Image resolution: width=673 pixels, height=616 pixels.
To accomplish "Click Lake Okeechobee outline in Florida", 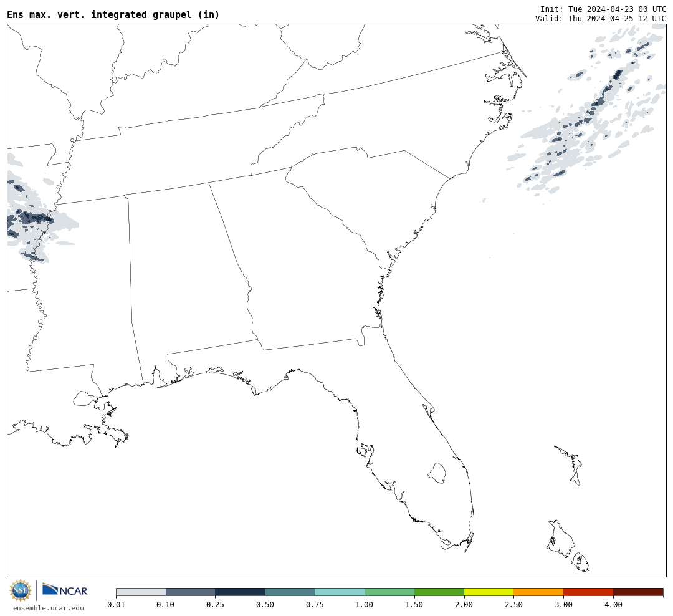I will (437, 473).
